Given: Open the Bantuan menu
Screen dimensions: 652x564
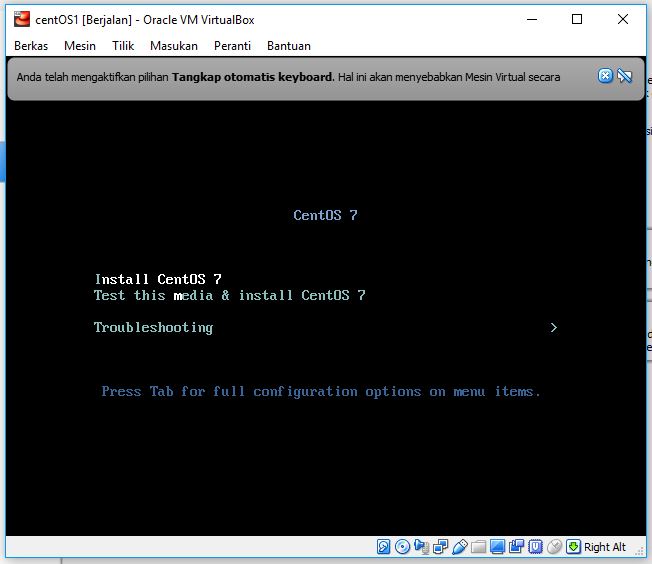Looking at the screenshot, I should point(289,46).
